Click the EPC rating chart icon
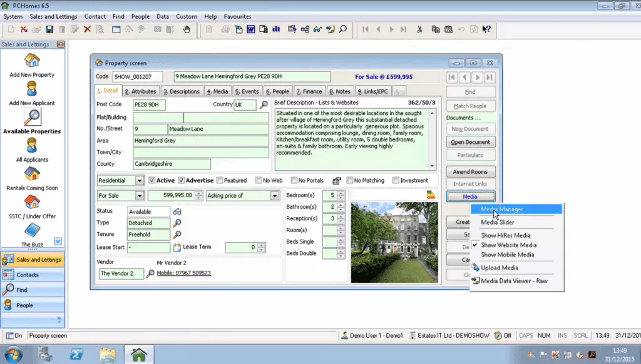This screenshot has height=364, width=641. tap(431, 195)
